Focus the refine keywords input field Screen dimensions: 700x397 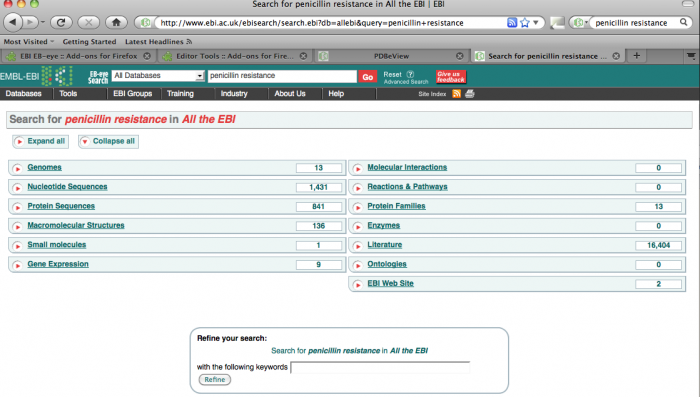380,368
